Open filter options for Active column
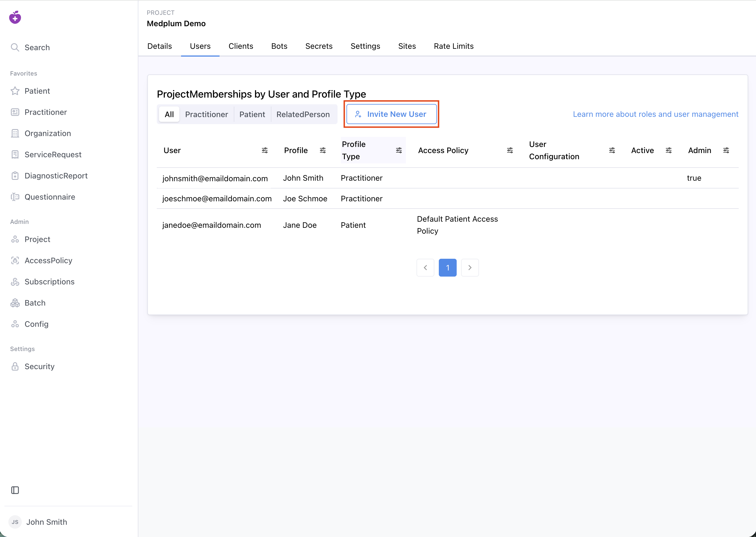756x537 pixels. coord(668,150)
